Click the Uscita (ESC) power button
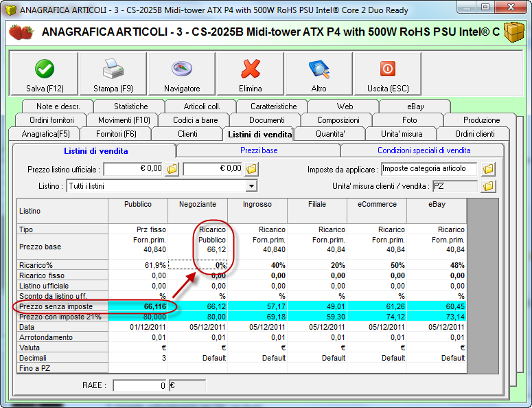532x408 pixels. coord(388,74)
